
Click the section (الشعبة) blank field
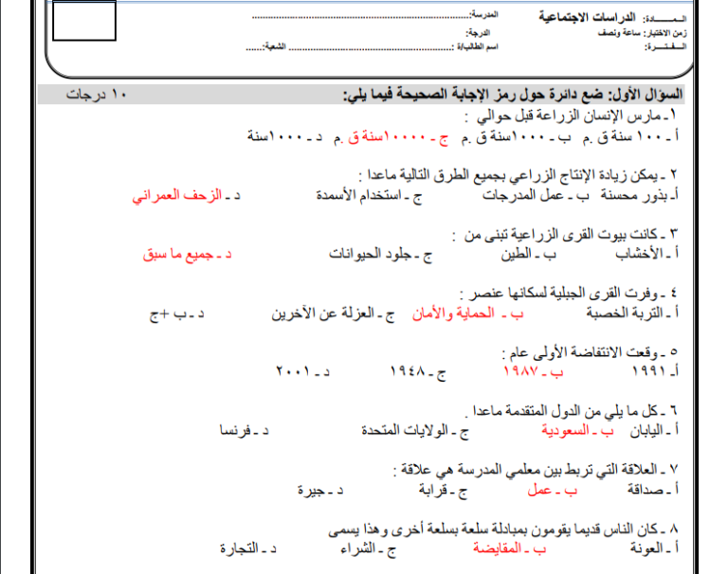pos(254,48)
